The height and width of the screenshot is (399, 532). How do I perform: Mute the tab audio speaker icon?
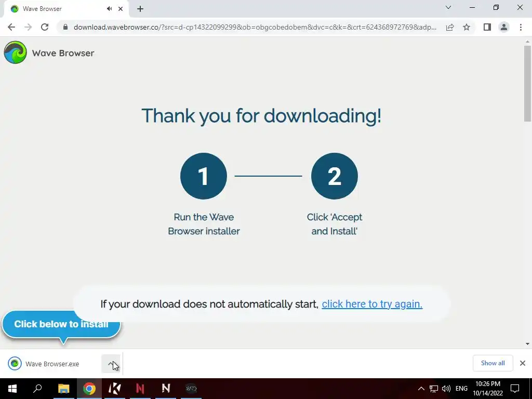tap(109, 9)
